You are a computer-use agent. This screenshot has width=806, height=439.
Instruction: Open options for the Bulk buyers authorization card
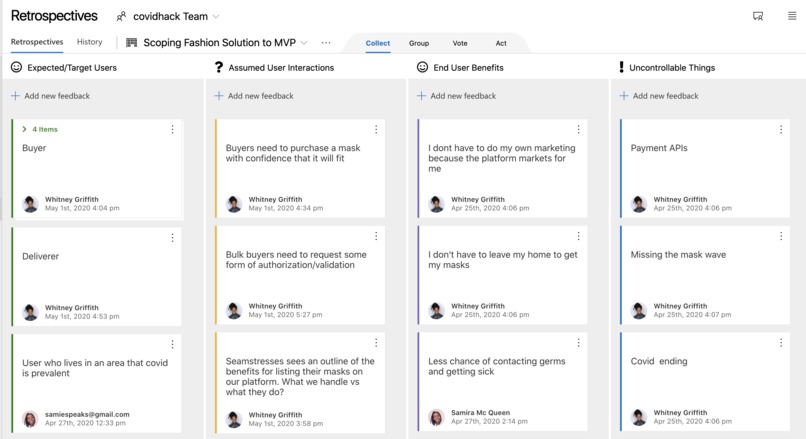[x=376, y=236]
